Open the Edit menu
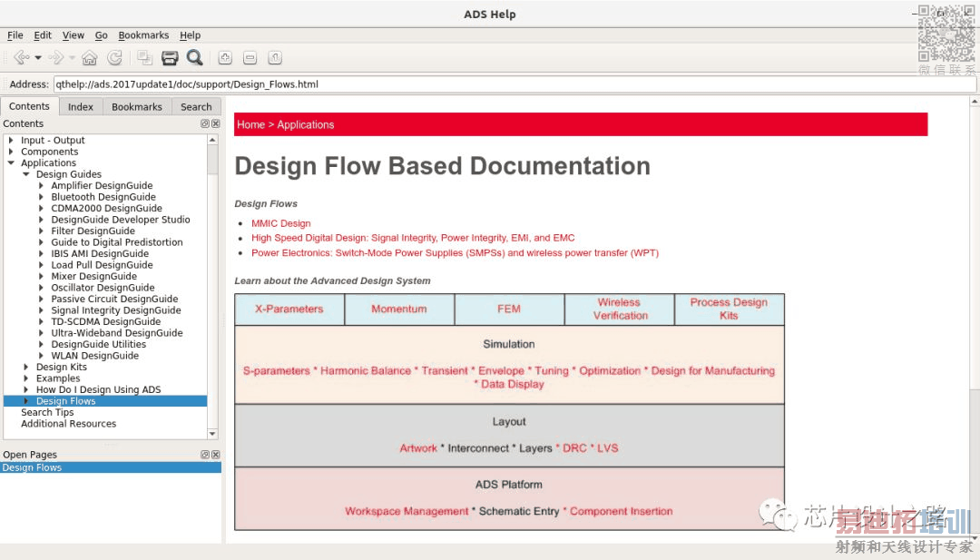This screenshot has height=560, width=980. point(43,35)
